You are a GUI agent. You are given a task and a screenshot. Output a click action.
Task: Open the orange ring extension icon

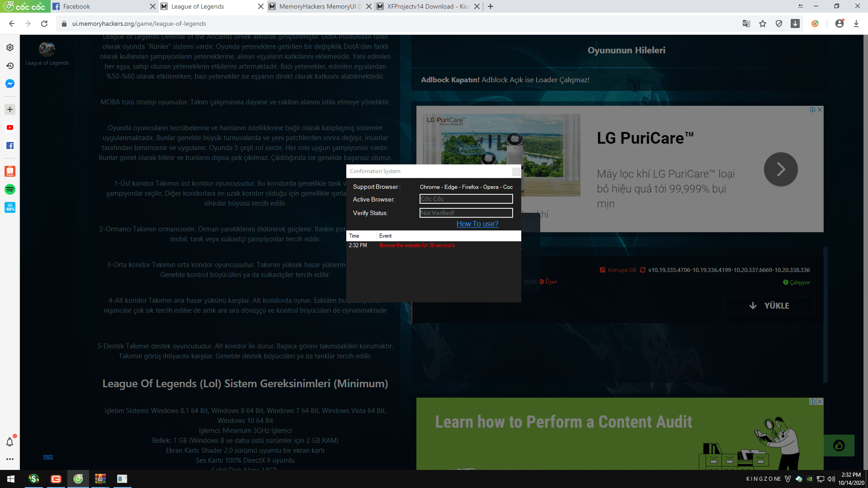[x=815, y=23]
